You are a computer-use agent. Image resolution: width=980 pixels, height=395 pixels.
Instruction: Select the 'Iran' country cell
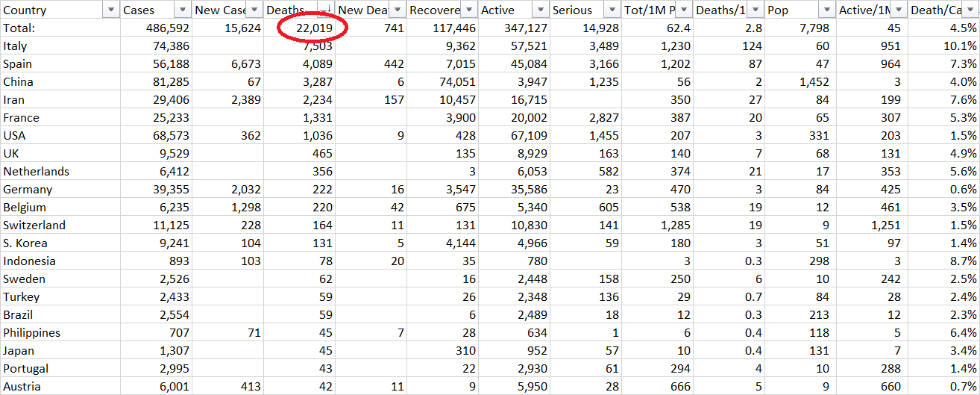pos(60,99)
